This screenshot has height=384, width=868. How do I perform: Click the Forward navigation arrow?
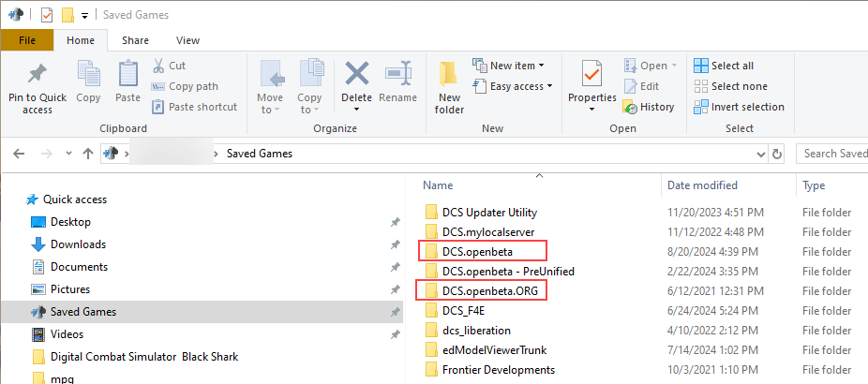click(x=47, y=154)
